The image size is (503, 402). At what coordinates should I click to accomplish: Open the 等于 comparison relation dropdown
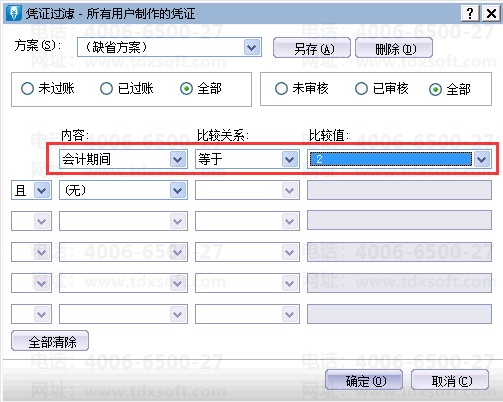click(x=290, y=159)
